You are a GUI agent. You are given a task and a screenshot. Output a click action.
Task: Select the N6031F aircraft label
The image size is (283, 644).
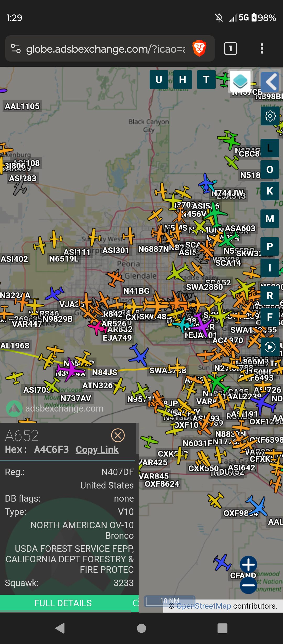(x=197, y=443)
